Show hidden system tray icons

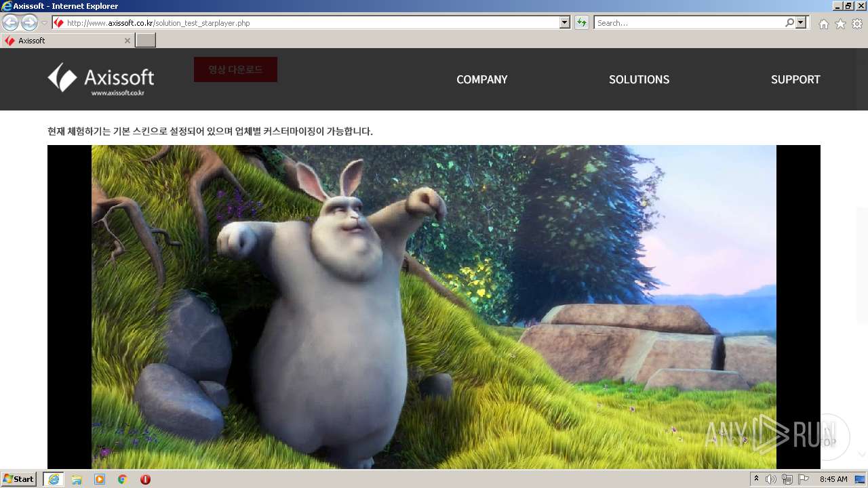757,479
